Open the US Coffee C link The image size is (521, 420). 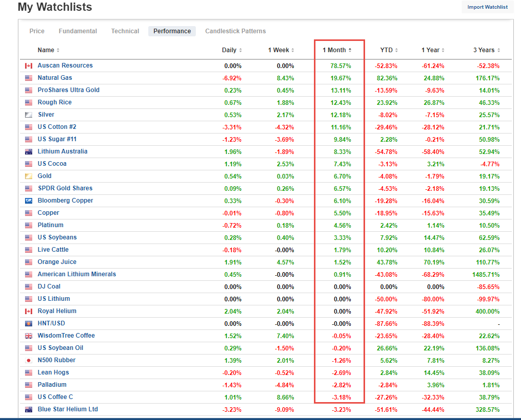click(55, 397)
